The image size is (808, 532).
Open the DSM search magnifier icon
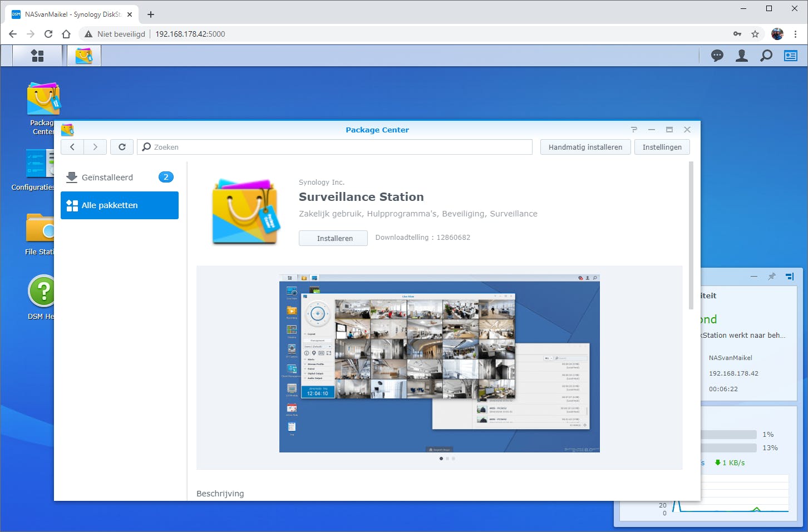[x=766, y=56]
